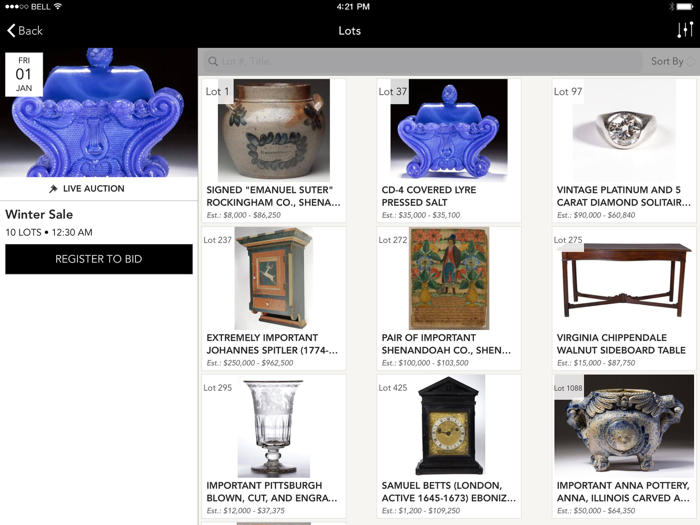Image resolution: width=700 pixels, height=525 pixels.
Task: Open Lot 37 covered lyre salt thumbnail
Action: point(449,130)
